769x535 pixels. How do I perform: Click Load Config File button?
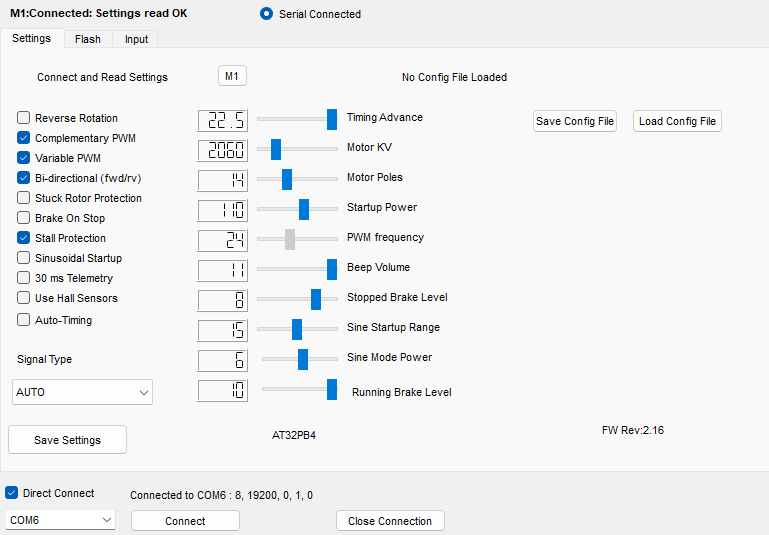(677, 121)
